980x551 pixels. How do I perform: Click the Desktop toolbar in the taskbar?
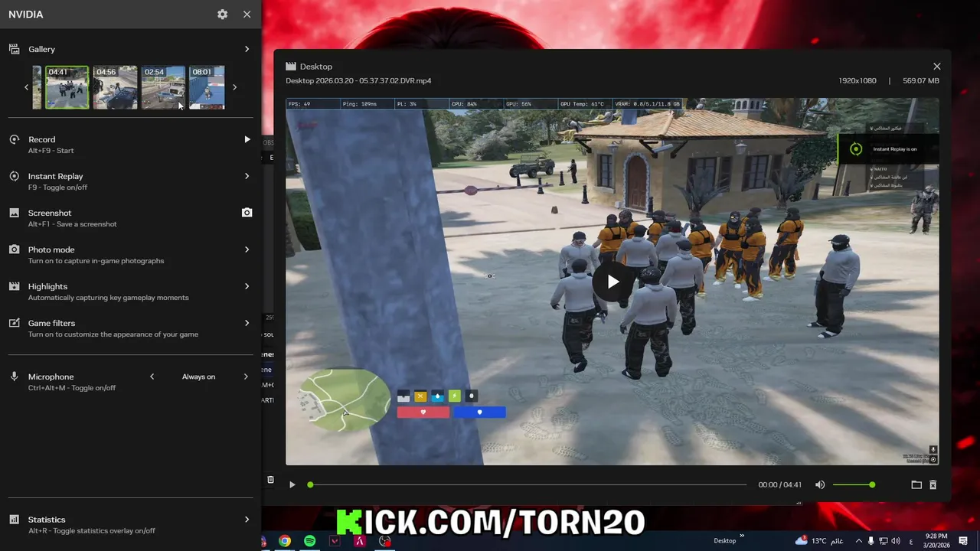[x=725, y=541]
